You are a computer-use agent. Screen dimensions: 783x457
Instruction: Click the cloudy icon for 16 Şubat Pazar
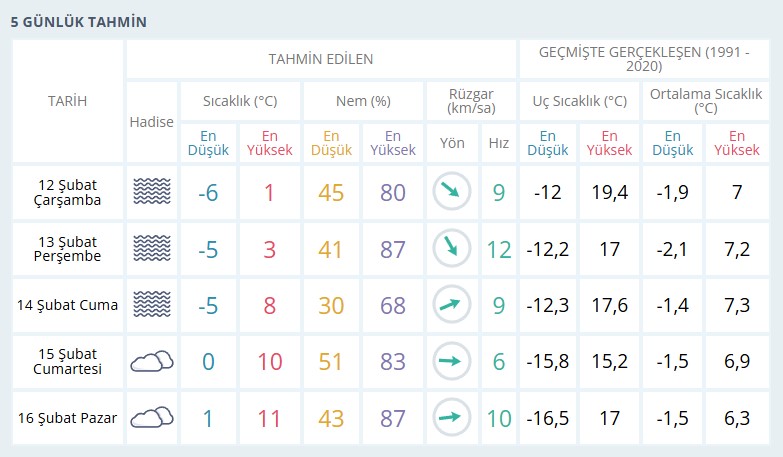tap(152, 418)
